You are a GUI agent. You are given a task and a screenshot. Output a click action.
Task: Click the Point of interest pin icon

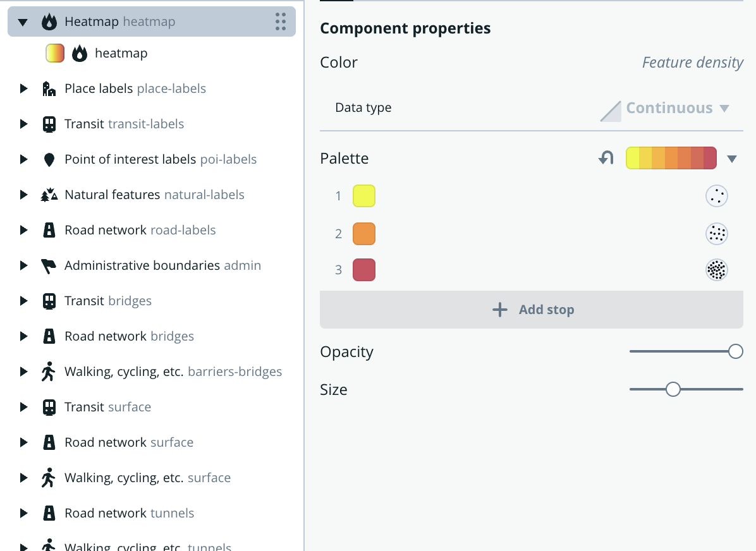coord(48,159)
